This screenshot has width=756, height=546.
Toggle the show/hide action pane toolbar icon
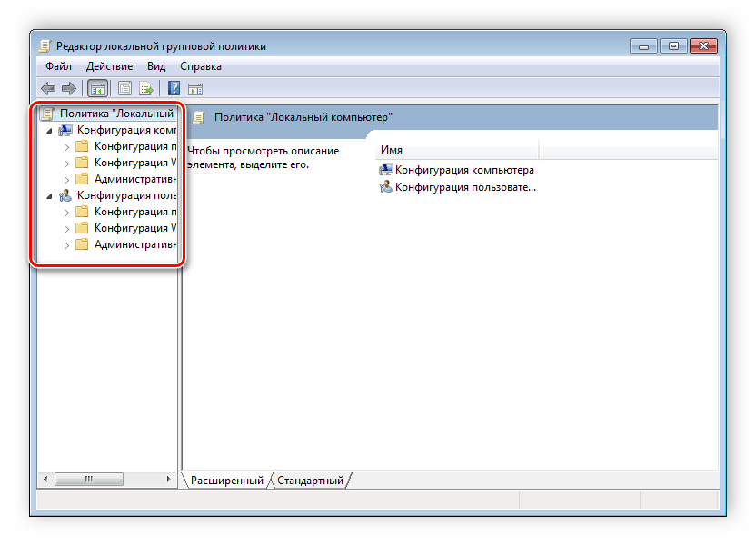pos(194,88)
